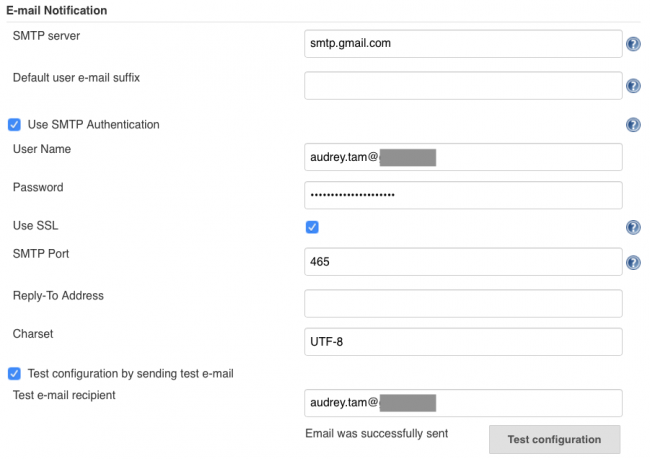Show help icon beside Use SSL
Viewport: 650px width, 459px height.
click(633, 227)
